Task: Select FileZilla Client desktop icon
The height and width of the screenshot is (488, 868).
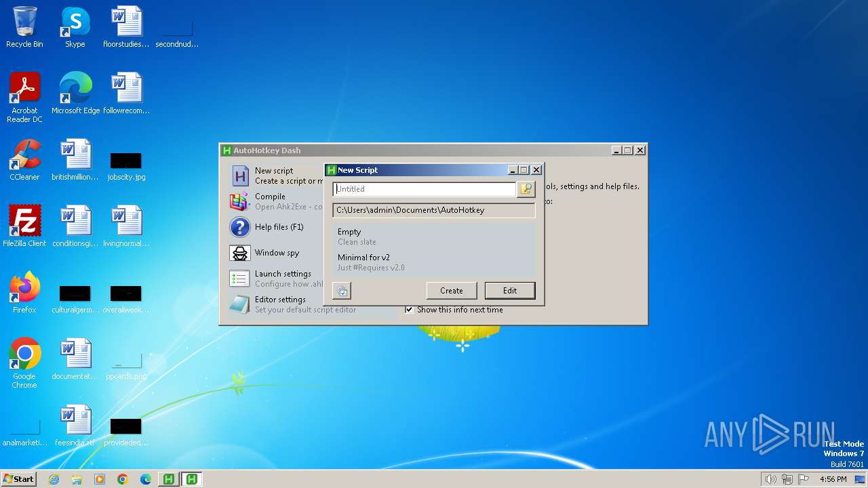Action: point(24,226)
